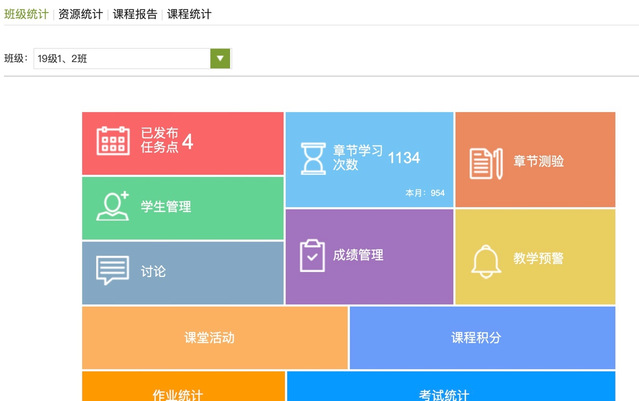Click the calendar icon for published tasks

click(x=113, y=140)
